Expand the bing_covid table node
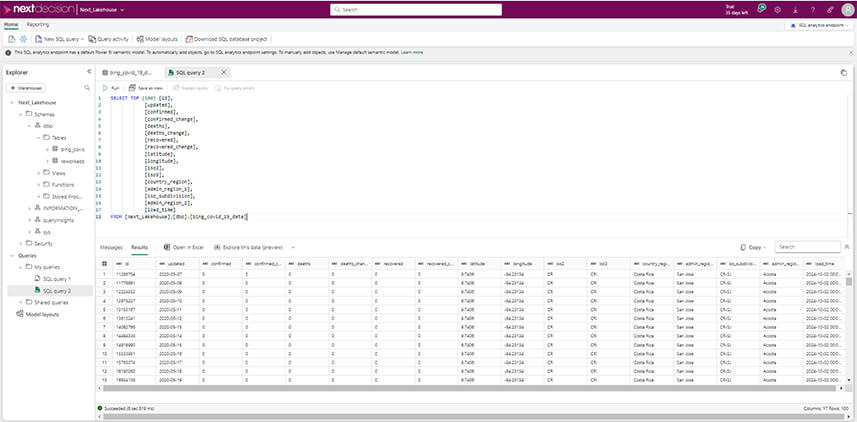 pyautogui.click(x=47, y=149)
